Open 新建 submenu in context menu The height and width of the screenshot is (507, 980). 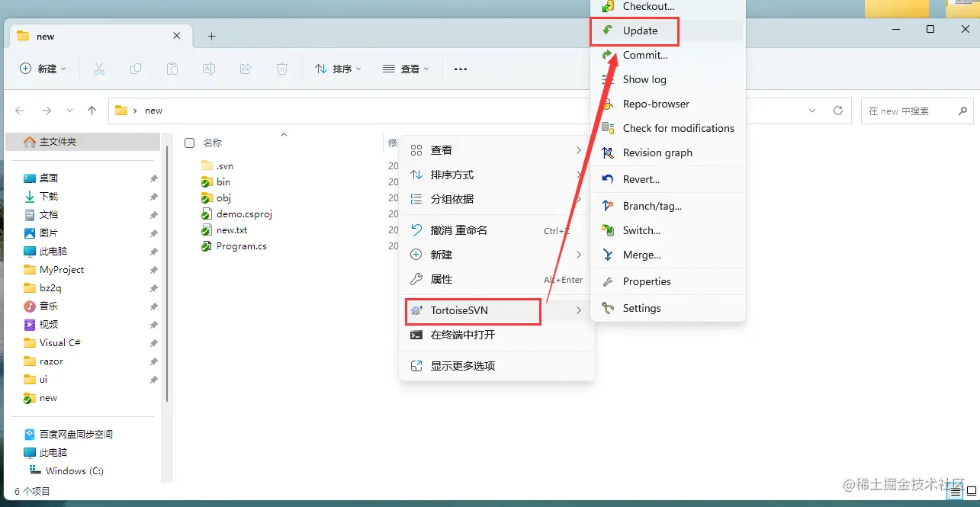click(496, 255)
